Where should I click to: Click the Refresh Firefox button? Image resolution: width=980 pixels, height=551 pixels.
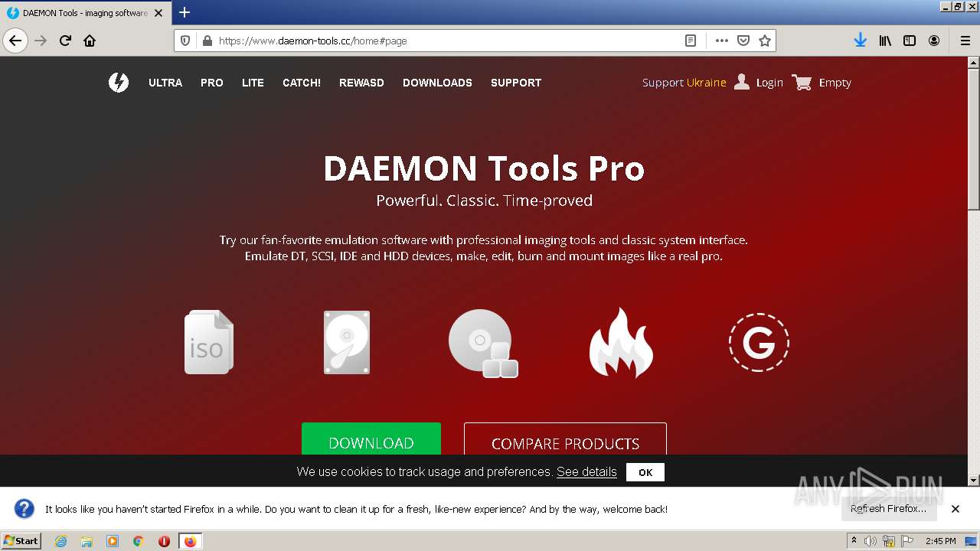pyautogui.click(x=888, y=509)
